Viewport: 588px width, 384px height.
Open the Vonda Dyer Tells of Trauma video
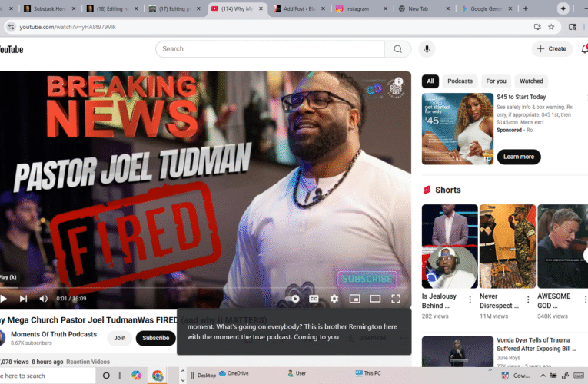[457, 352]
